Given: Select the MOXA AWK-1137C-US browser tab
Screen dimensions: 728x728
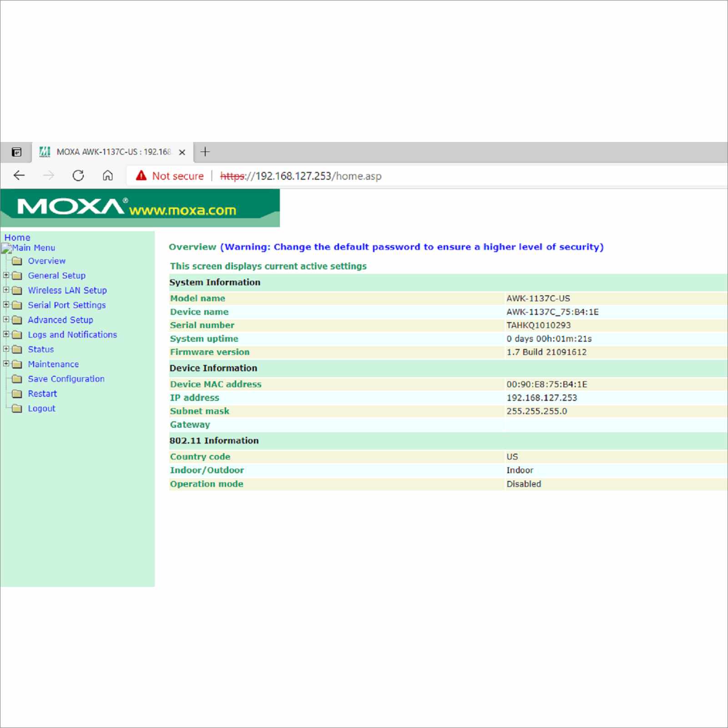Looking at the screenshot, I should [x=112, y=152].
